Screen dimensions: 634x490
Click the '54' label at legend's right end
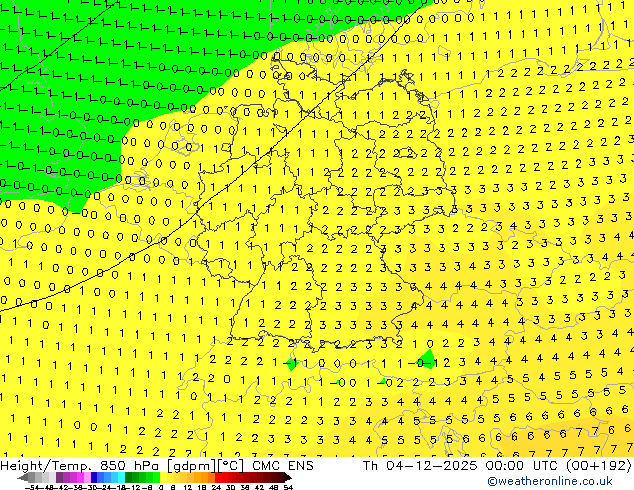287,488
